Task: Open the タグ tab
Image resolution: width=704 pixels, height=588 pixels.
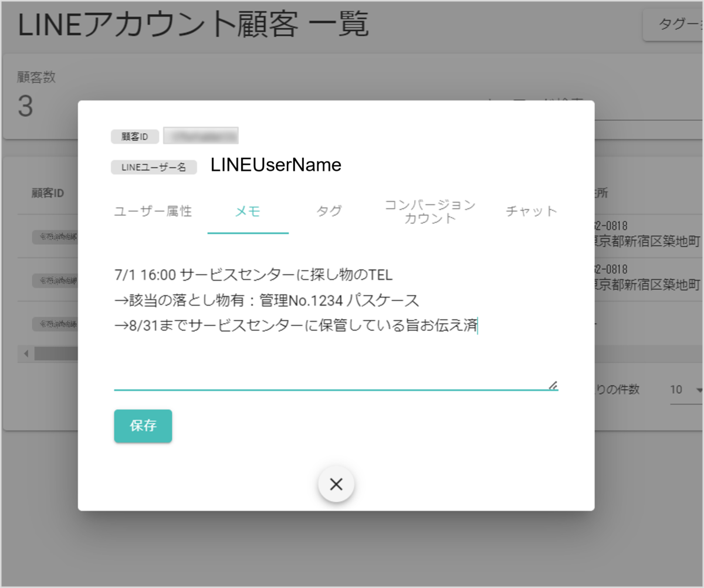Action: 329,211
